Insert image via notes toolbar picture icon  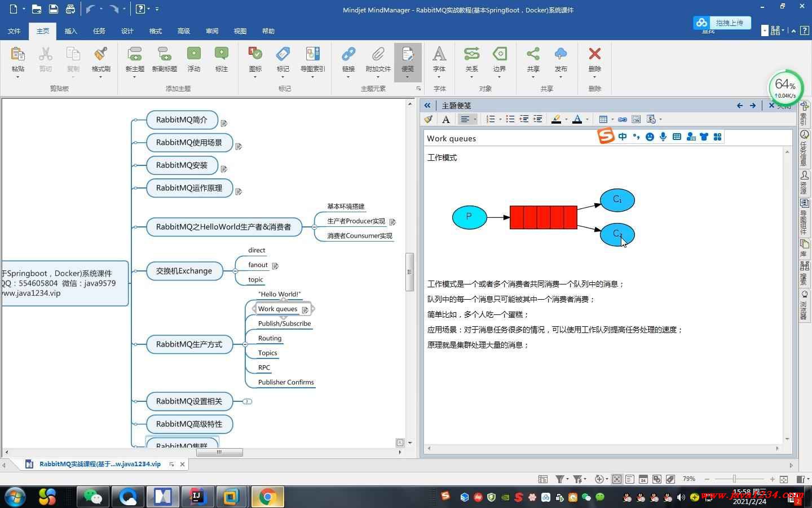[x=636, y=119]
